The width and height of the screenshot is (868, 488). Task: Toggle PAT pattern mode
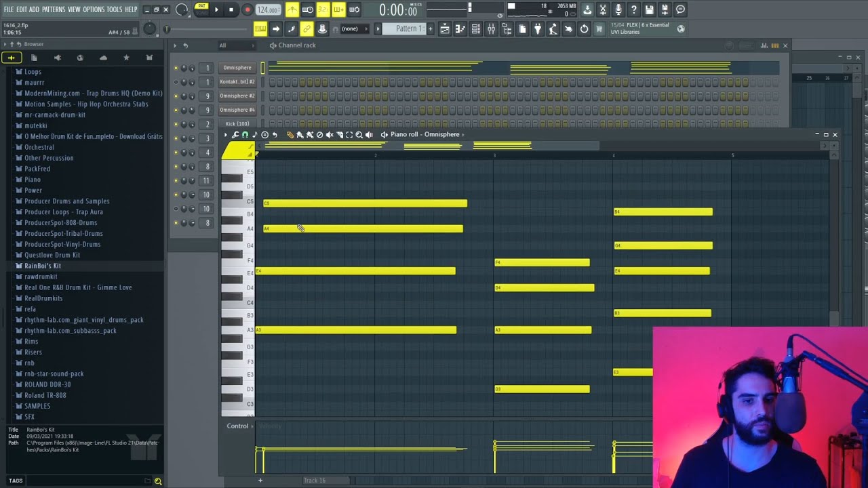201,6
